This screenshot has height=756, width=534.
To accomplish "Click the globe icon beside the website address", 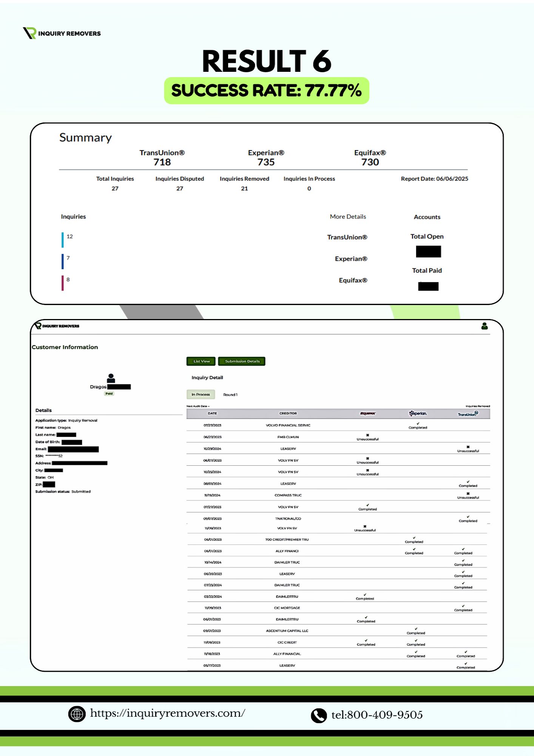I will [77, 714].
